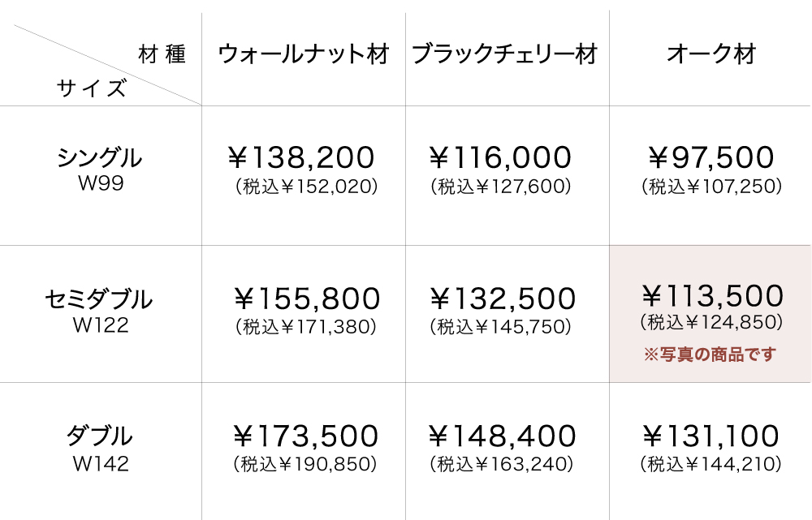812x520 pixels.
Task: Click the ¥138,200 walnut single price
Action: click(300, 157)
